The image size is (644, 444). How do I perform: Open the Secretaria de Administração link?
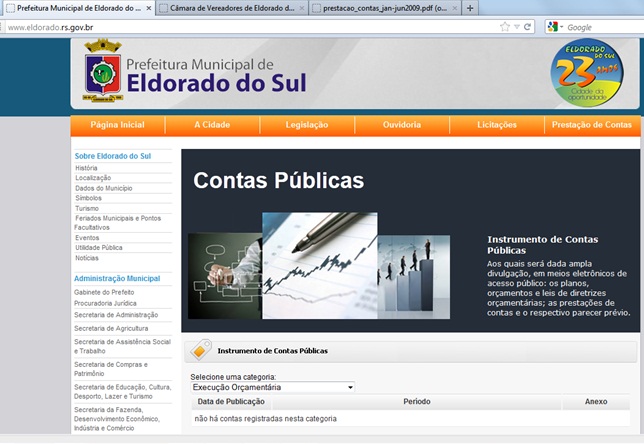point(116,315)
